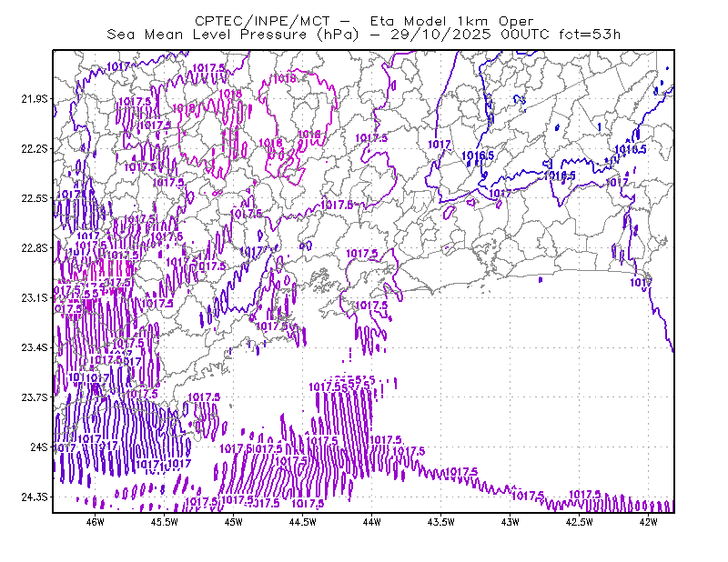Click the 45.5W longitude axis label
The width and height of the screenshot is (728, 562).
(165, 522)
